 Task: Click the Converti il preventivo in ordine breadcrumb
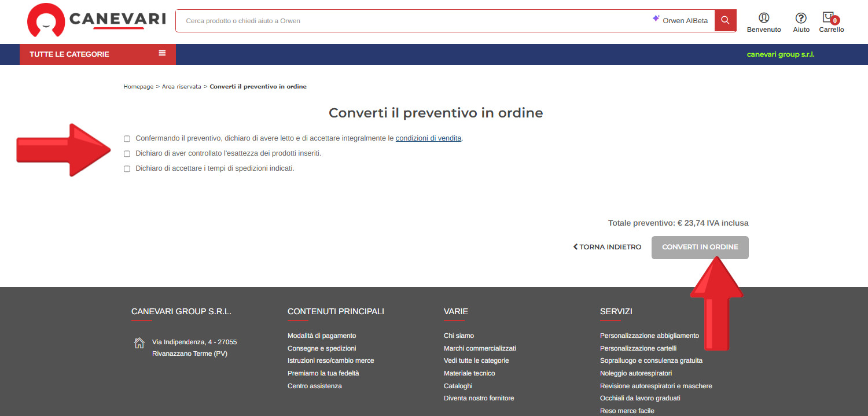(258, 87)
